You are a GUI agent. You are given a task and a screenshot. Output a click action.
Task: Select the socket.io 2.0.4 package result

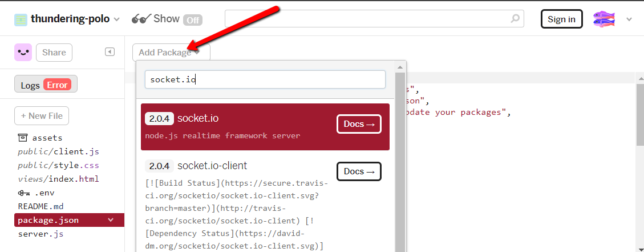pyautogui.click(x=265, y=127)
